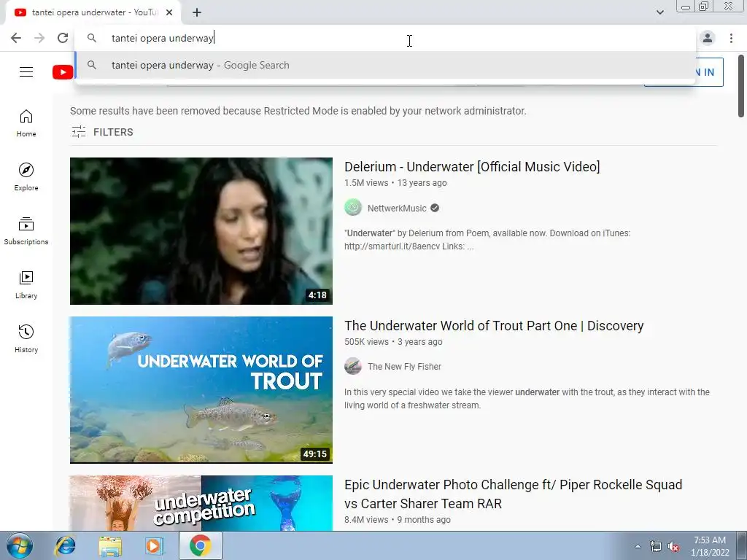Viewport: 747px width, 560px height.
Task: Click the SIGN IN button
Action: (709, 72)
